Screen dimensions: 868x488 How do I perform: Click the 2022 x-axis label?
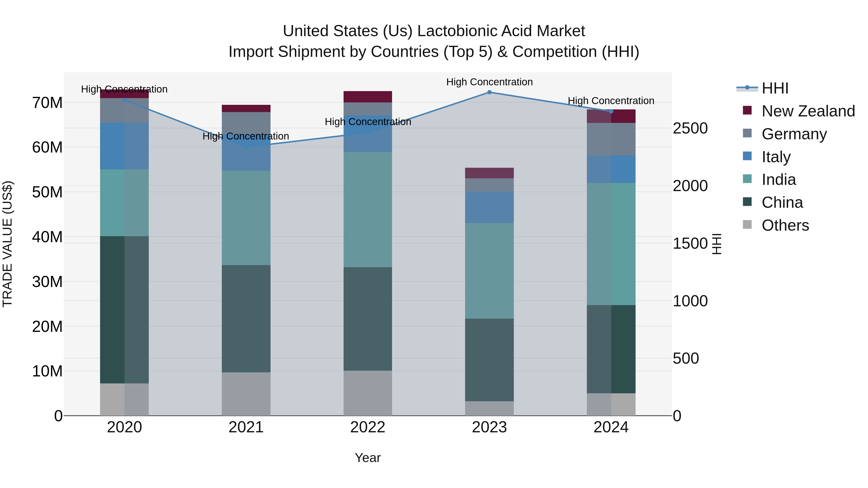368,427
